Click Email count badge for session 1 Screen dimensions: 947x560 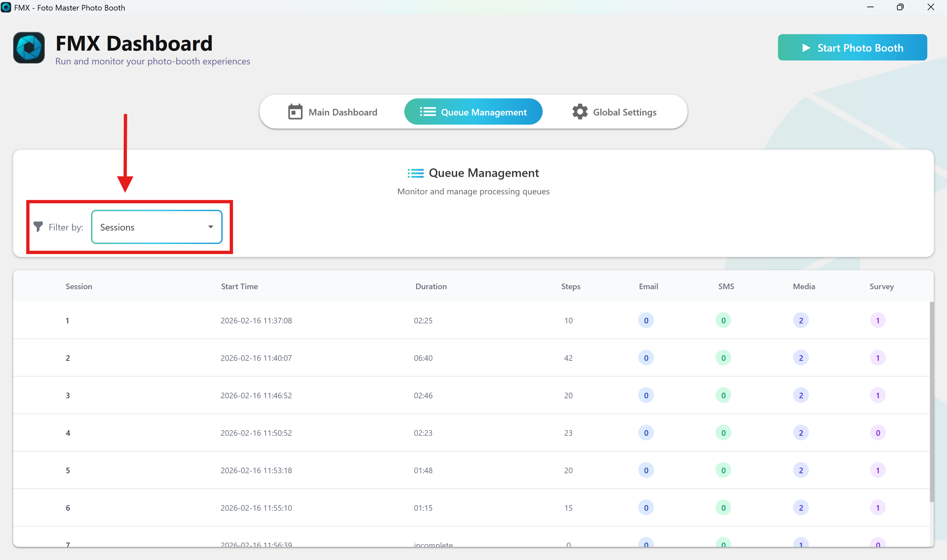646,321
